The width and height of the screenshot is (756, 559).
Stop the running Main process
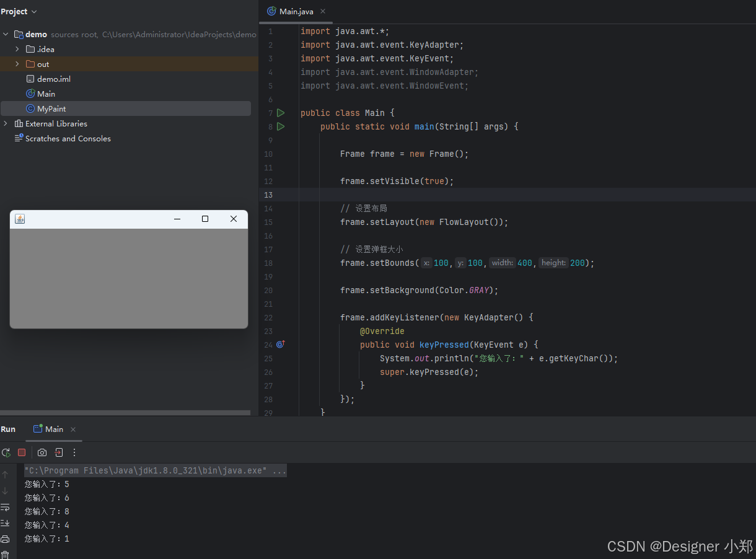22,452
